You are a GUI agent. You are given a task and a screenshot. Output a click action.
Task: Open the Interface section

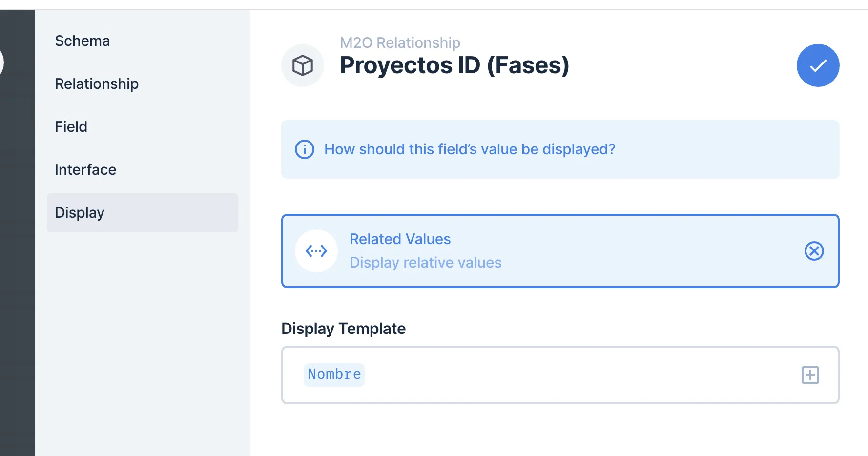[85, 170]
